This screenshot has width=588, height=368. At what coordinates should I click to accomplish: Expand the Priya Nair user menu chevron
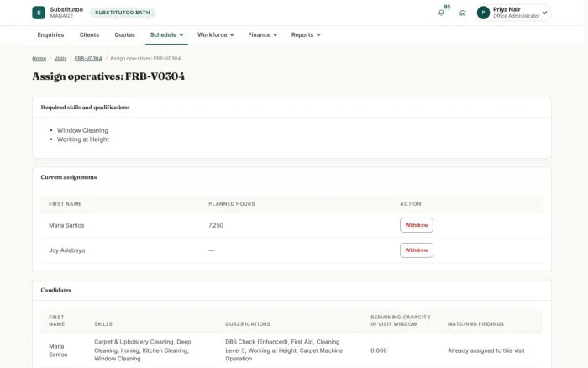pyautogui.click(x=544, y=13)
